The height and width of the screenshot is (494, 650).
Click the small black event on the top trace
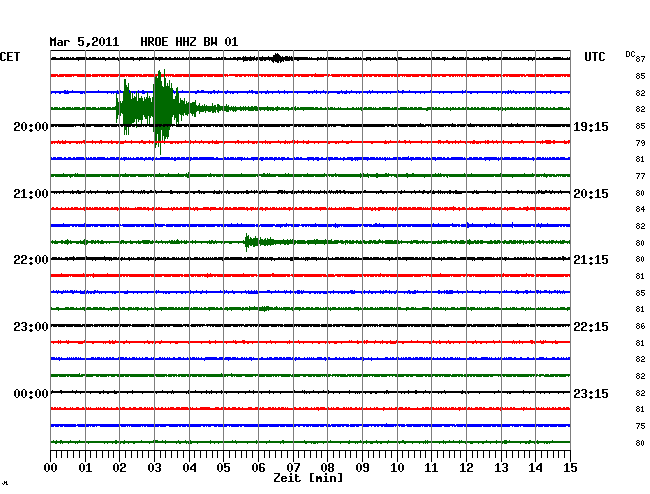tap(277, 58)
